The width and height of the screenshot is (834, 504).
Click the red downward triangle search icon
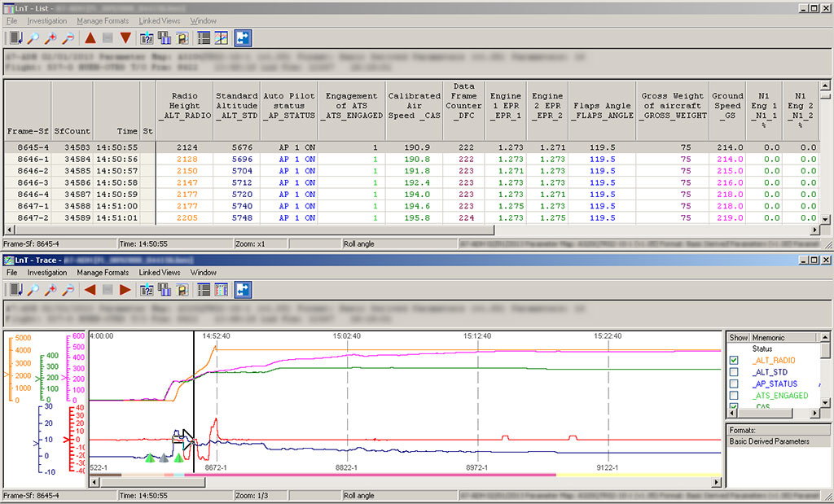pyautogui.click(x=125, y=37)
